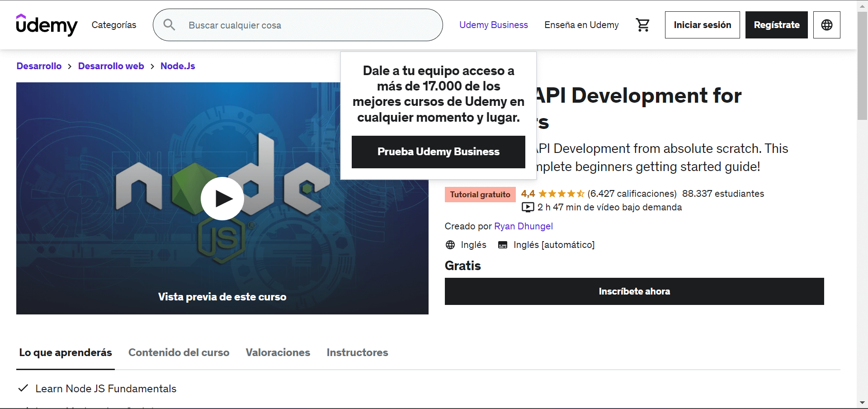Image resolution: width=868 pixels, height=409 pixels.
Task: Click the (6.427 calificaciones) text
Action: pyautogui.click(x=632, y=194)
